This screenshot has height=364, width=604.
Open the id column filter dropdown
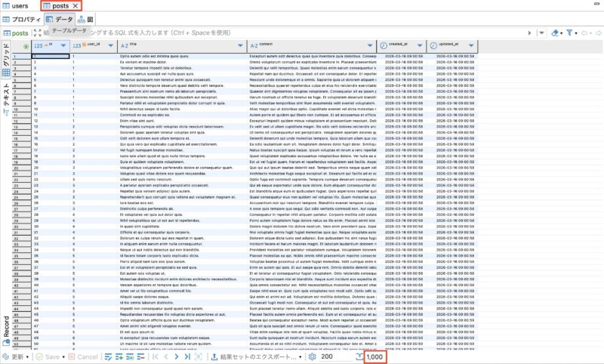[63, 46]
